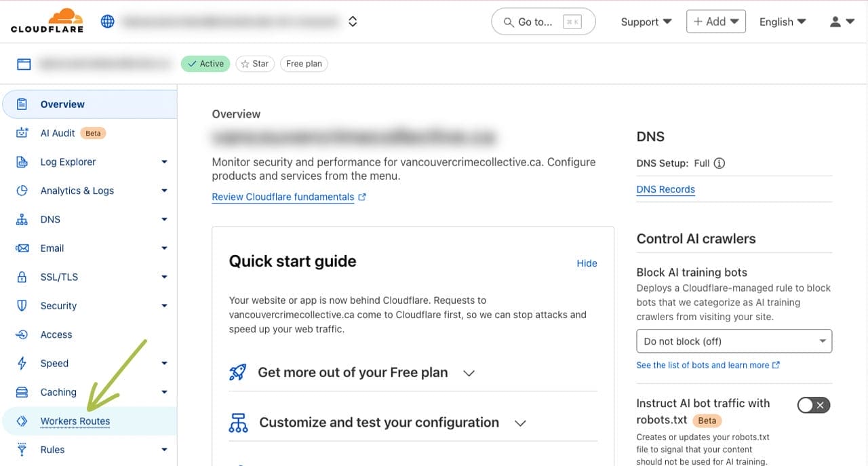Viewport: 868px width, 466px height.
Task: Open the Support menu
Action: pos(646,22)
